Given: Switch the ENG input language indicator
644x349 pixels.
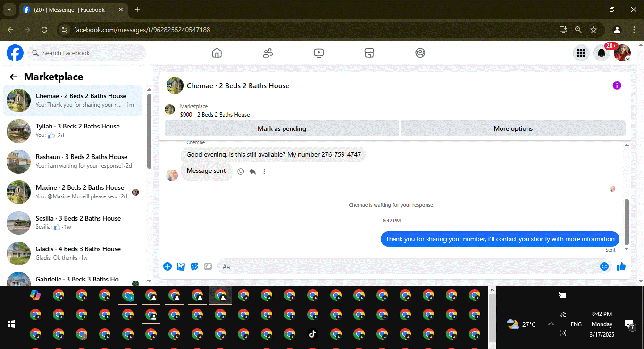Looking at the screenshot, I should (576, 324).
